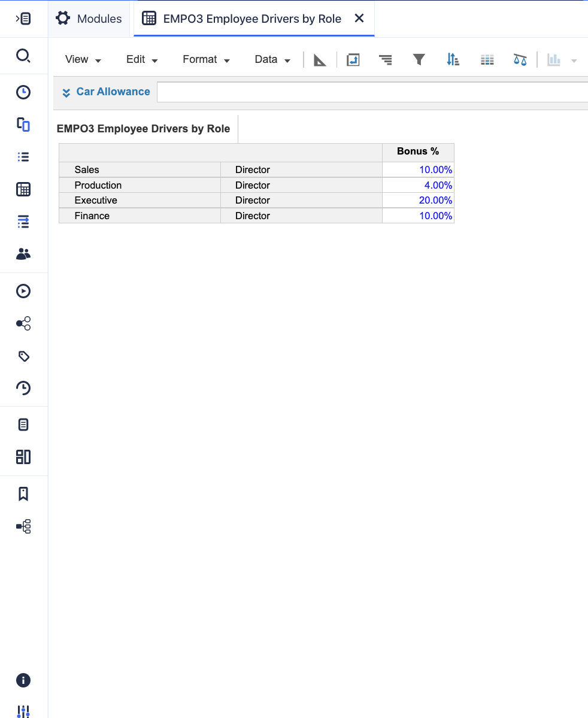
Task: Open the Filter tool in the toolbar
Action: coord(419,59)
